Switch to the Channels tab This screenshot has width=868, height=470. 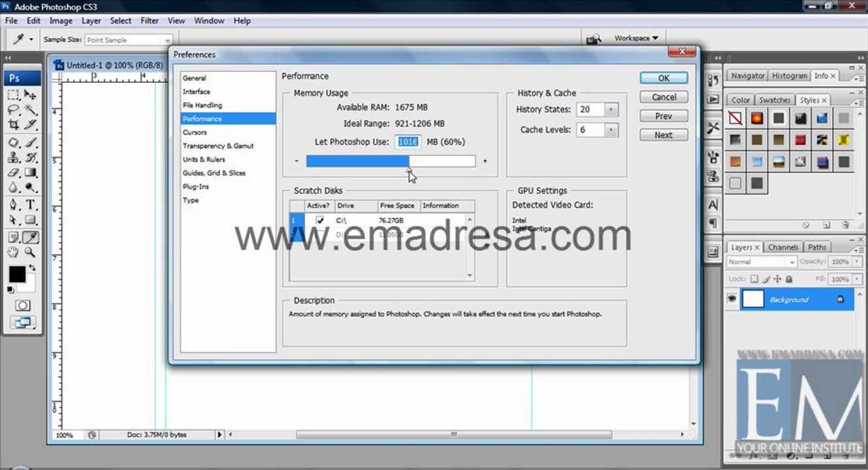(783, 247)
